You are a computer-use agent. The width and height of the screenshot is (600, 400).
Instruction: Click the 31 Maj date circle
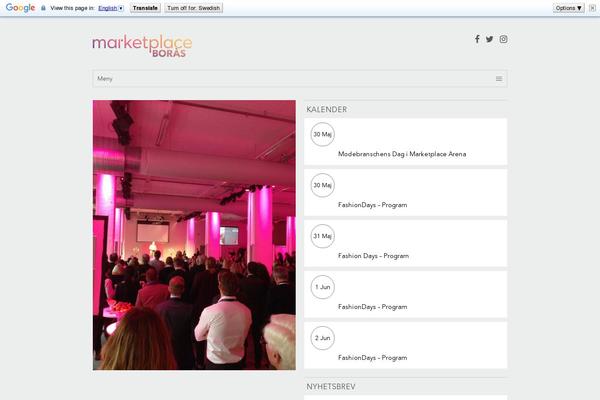pyautogui.click(x=322, y=236)
